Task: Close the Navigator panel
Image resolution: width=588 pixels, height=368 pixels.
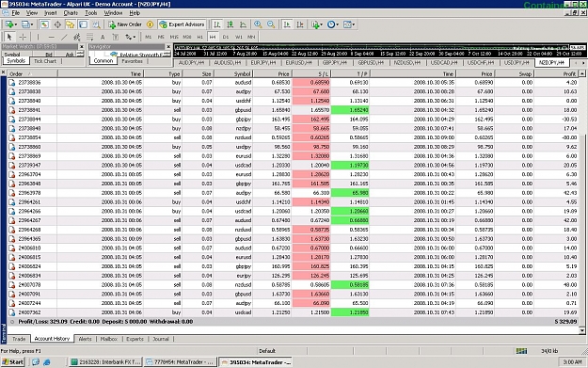Action: tap(168, 46)
